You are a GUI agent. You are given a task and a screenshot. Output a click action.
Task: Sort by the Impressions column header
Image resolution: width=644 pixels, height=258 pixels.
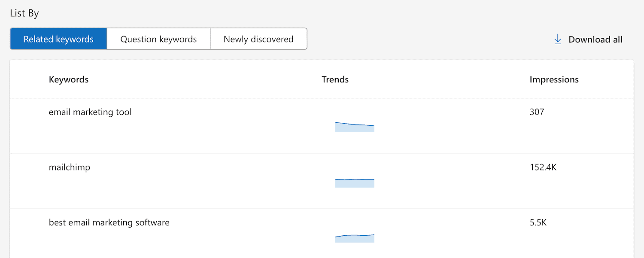(x=554, y=79)
